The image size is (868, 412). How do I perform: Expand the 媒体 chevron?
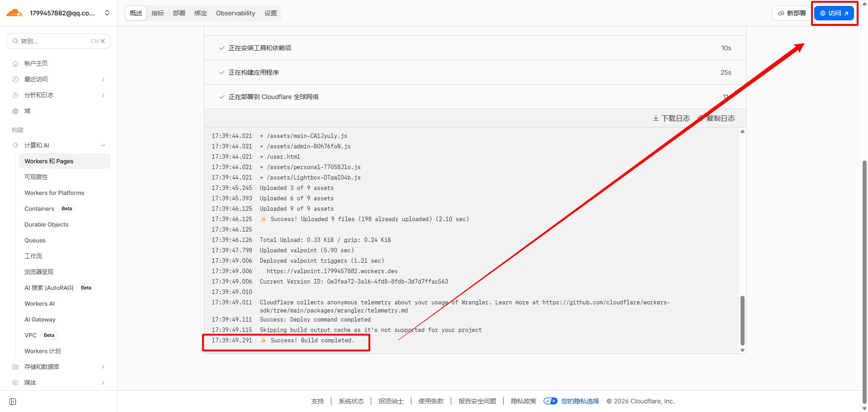coord(103,383)
